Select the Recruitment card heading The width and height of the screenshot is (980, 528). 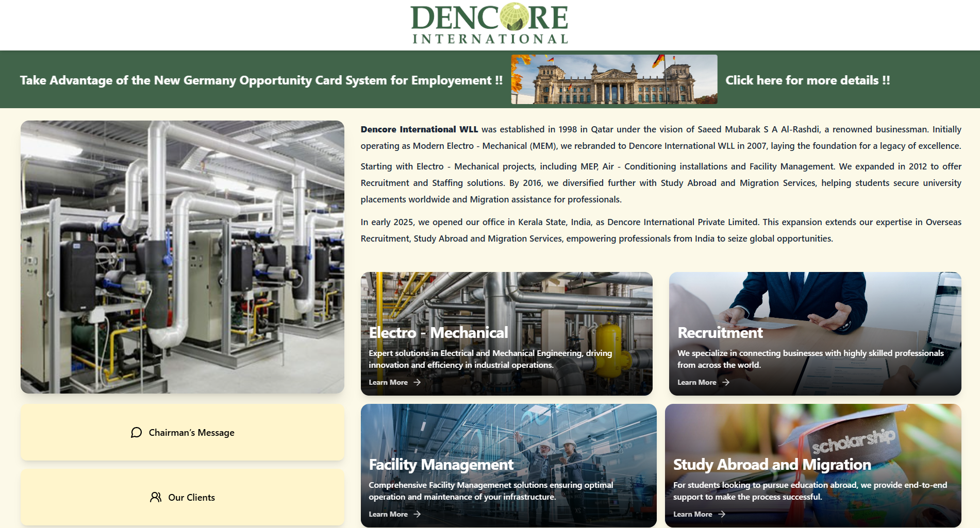pos(720,333)
